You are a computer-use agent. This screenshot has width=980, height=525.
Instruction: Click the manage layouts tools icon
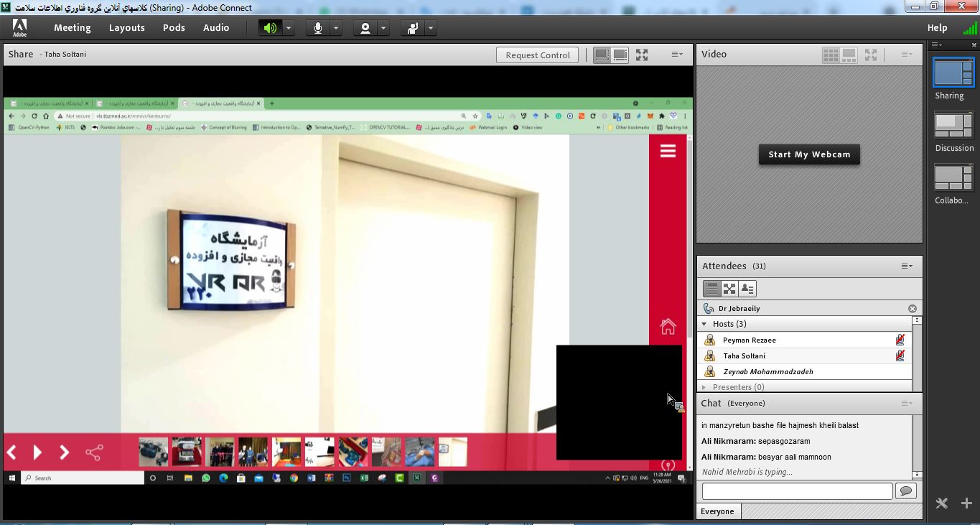coord(941,503)
